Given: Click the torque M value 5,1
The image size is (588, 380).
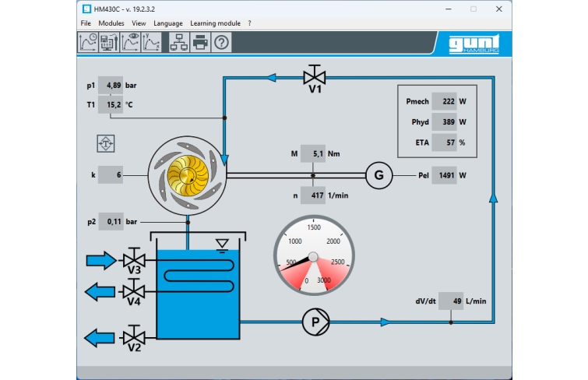Looking at the screenshot, I should coord(313,153).
